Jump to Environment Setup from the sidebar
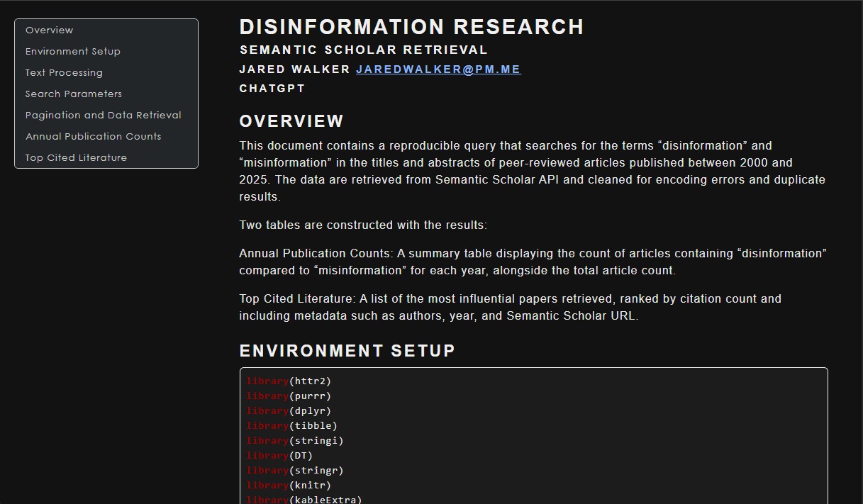The image size is (863, 504). pyautogui.click(x=73, y=51)
